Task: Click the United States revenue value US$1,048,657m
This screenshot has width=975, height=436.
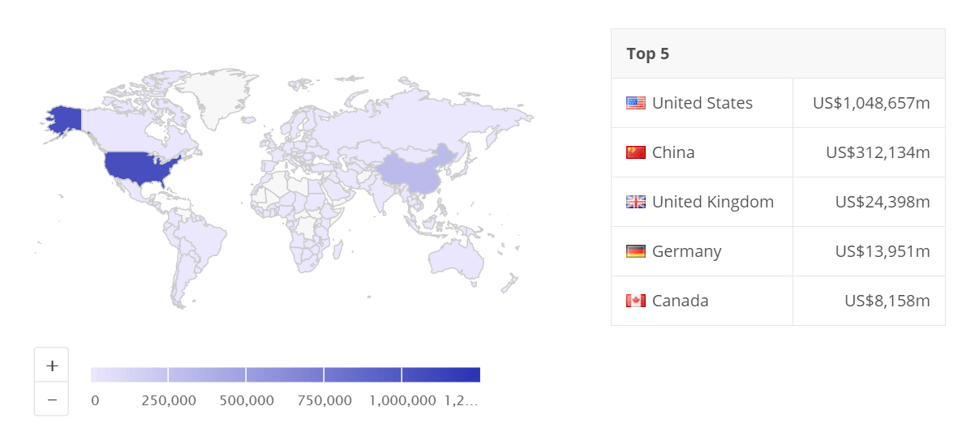Action: coord(871,103)
